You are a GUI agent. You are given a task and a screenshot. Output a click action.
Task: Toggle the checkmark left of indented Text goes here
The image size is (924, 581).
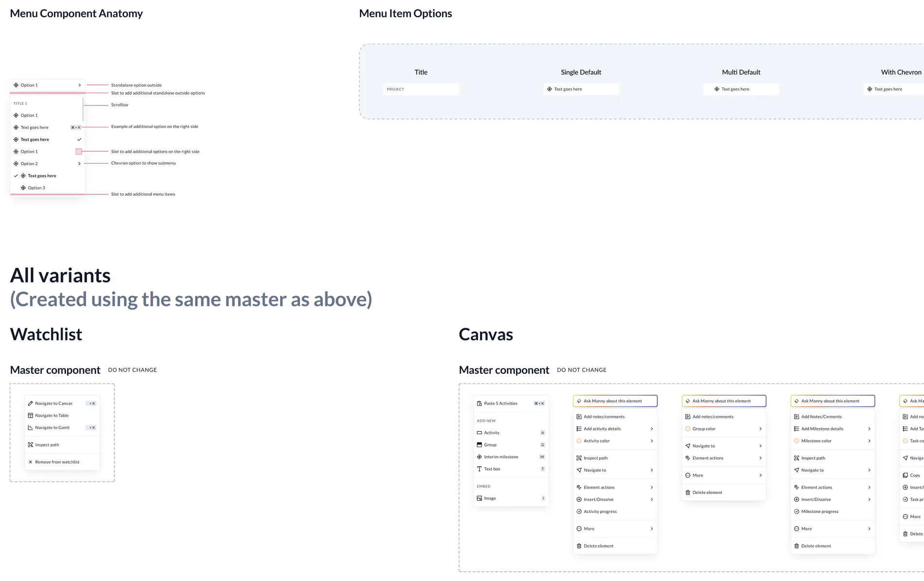(16, 176)
